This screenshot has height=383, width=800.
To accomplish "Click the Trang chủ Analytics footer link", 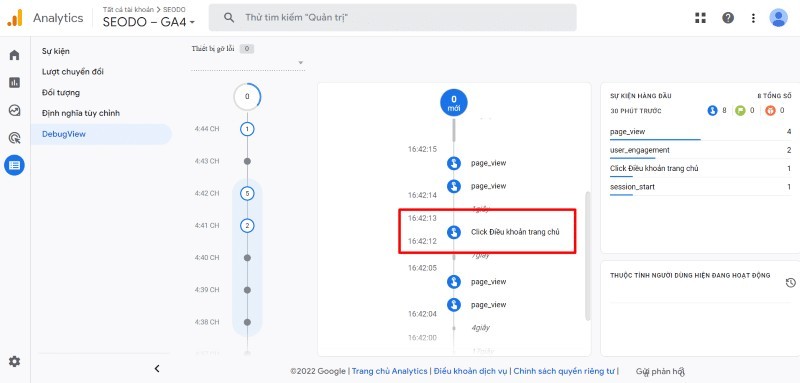I will point(390,371).
